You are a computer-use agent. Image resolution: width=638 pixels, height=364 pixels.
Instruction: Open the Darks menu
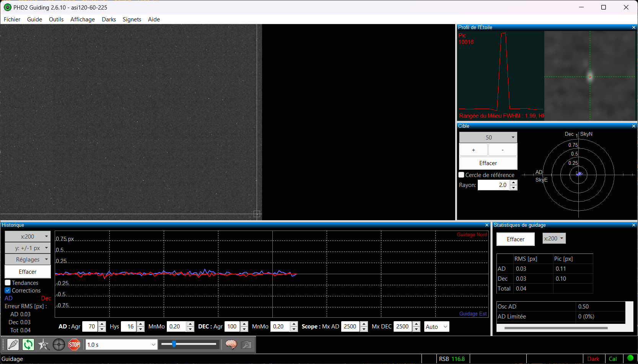[x=109, y=19]
